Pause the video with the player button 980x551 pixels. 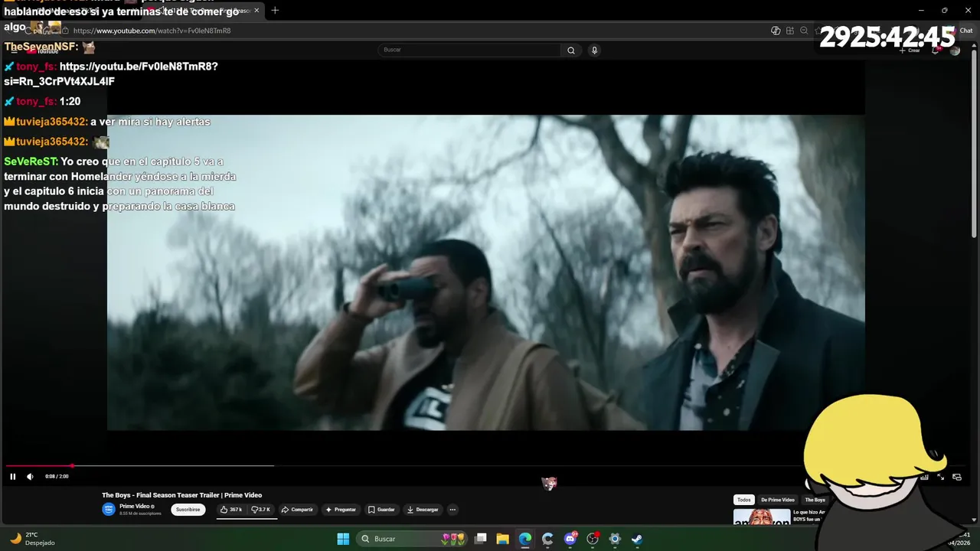12,477
